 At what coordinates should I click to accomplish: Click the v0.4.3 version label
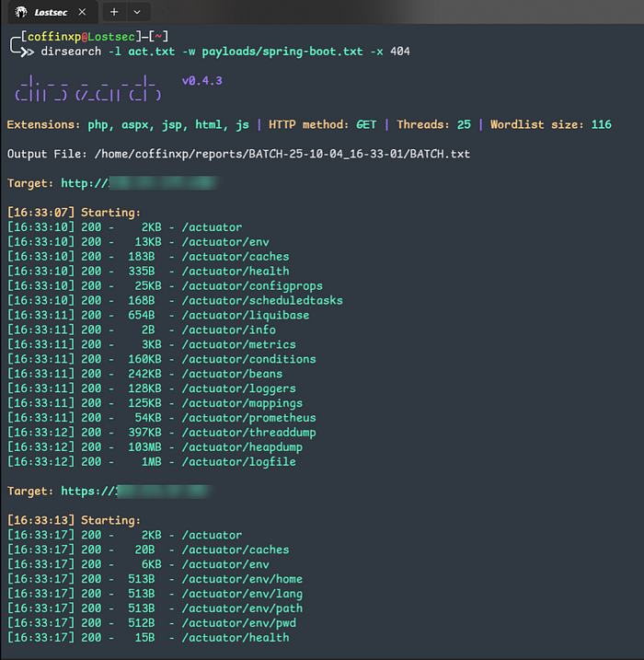point(201,81)
